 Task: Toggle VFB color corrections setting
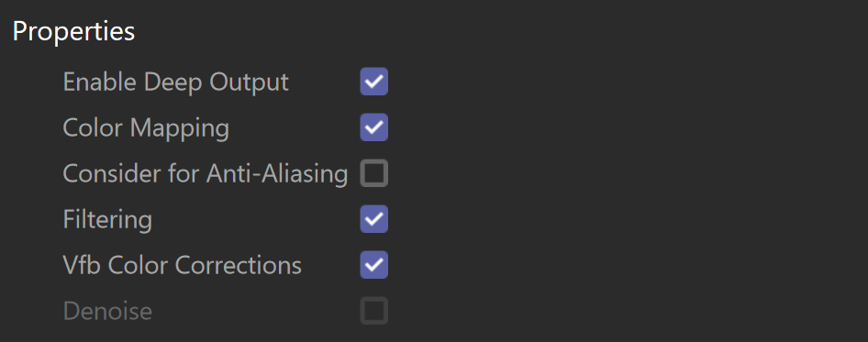pos(374,265)
